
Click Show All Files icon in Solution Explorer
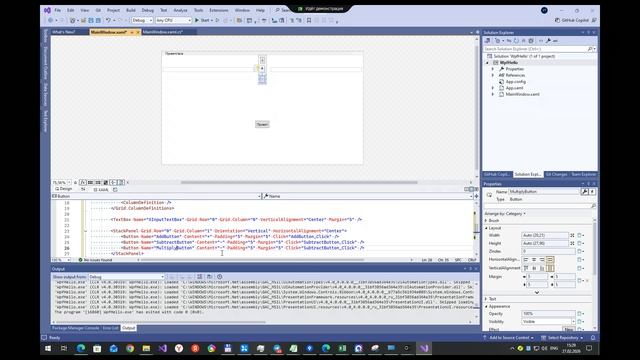point(531,41)
